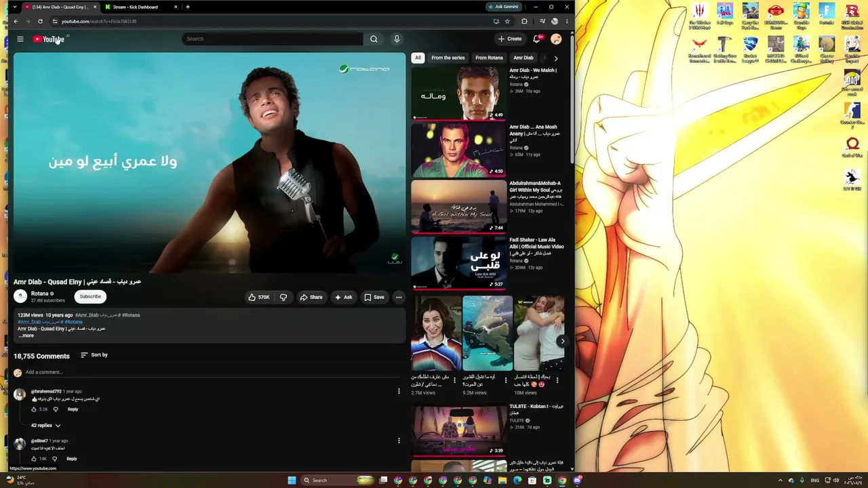Start voice search with the microphone
Screen dimensions: 868x488
(x=397, y=39)
